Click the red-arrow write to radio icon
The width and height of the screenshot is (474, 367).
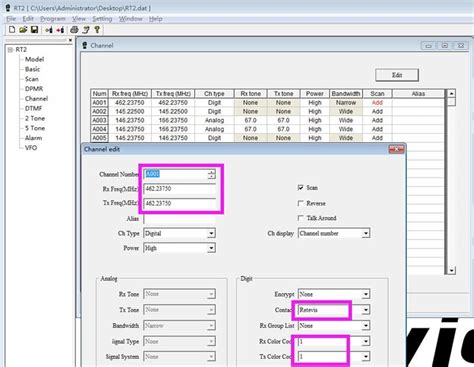point(60,30)
